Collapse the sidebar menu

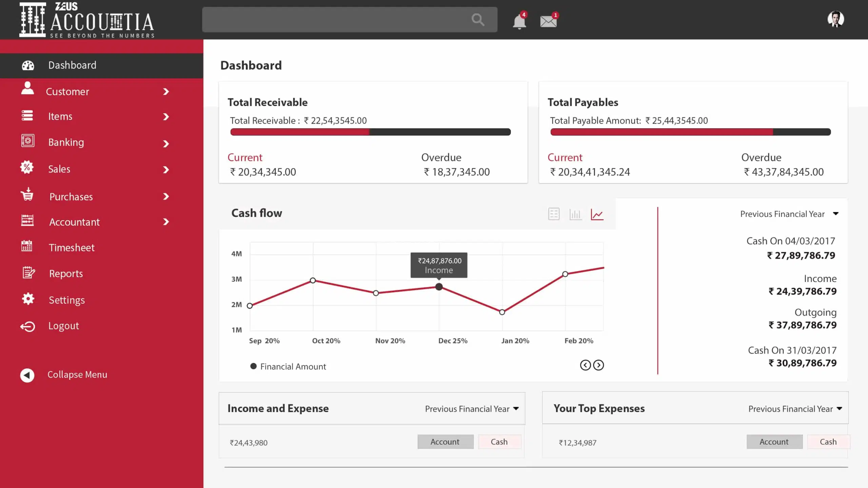(77, 374)
